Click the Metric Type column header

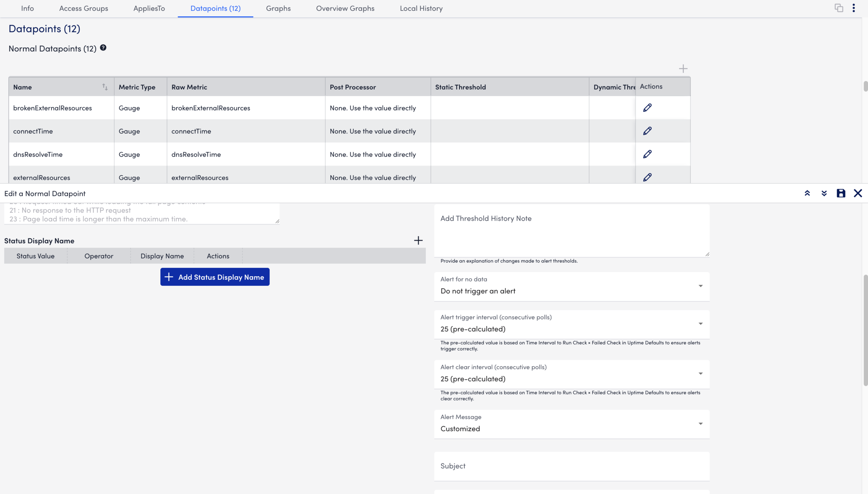pos(140,87)
